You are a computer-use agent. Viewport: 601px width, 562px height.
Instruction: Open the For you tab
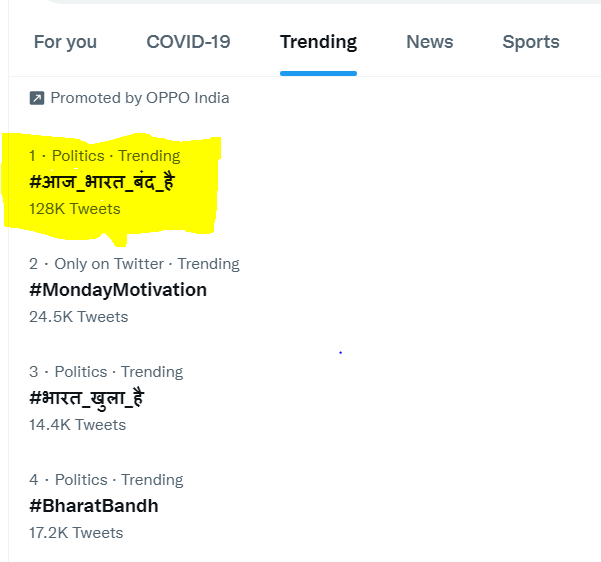65,42
